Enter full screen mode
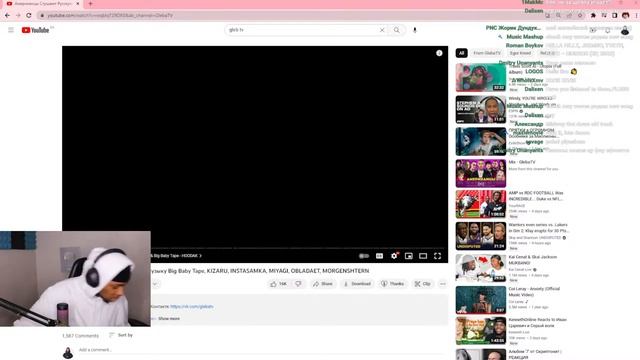The width and height of the screenshot is (640, 360). [x=438, y=256]
